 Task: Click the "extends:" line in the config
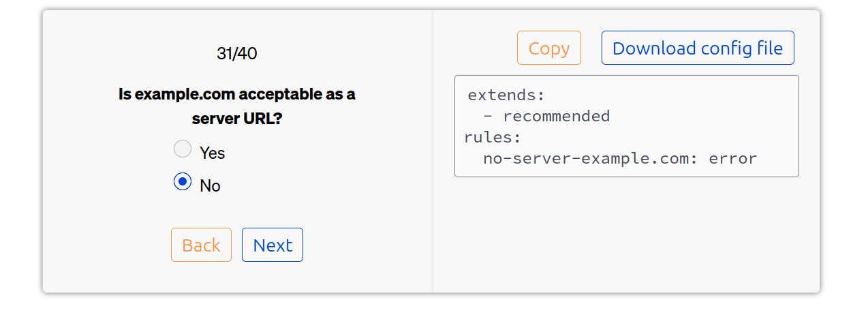coord(506,95)
